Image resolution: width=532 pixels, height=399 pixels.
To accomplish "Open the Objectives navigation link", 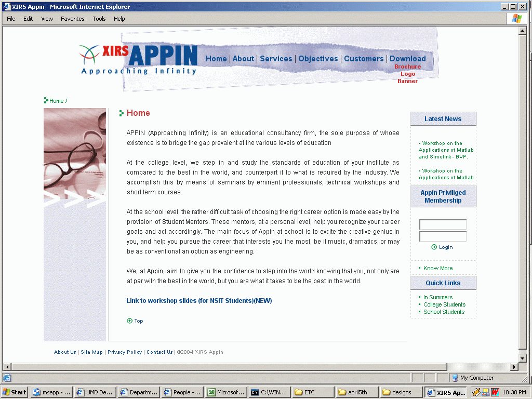I will [318, 59].
